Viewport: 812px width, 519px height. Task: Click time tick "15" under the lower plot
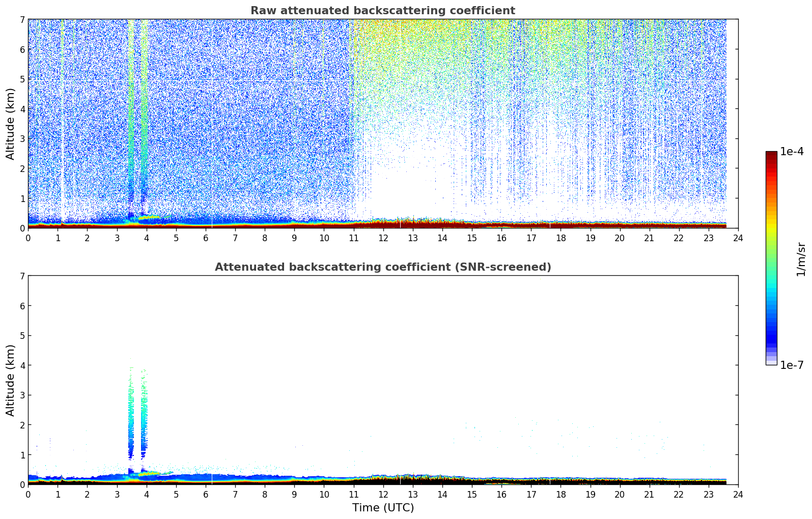472,494
